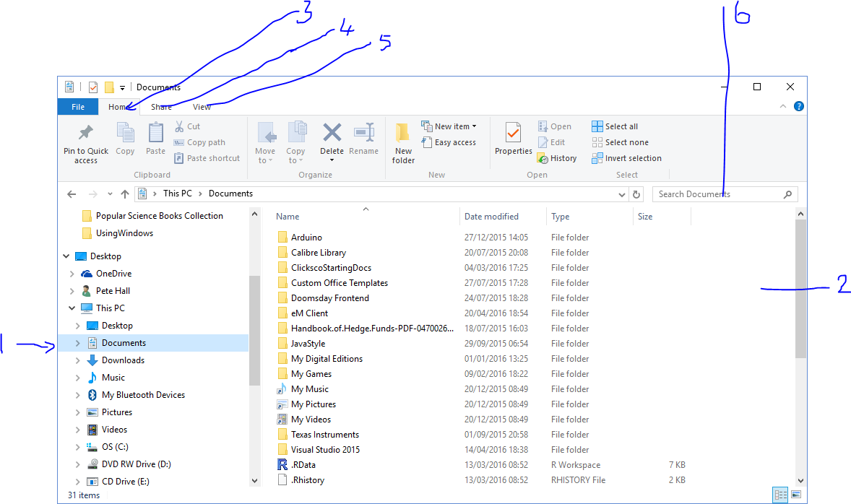Click the refresh icon beside address bar
Viewport: 851px width, 504px height.
tap(636, 194)
